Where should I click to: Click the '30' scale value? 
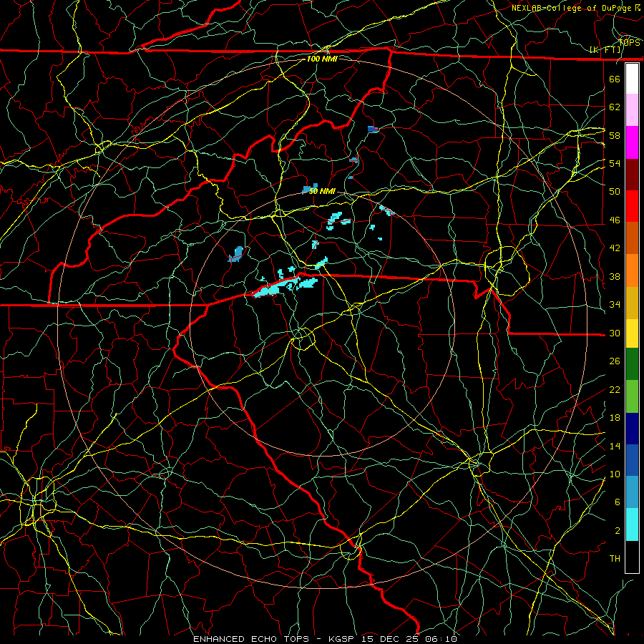click(615, 333)
